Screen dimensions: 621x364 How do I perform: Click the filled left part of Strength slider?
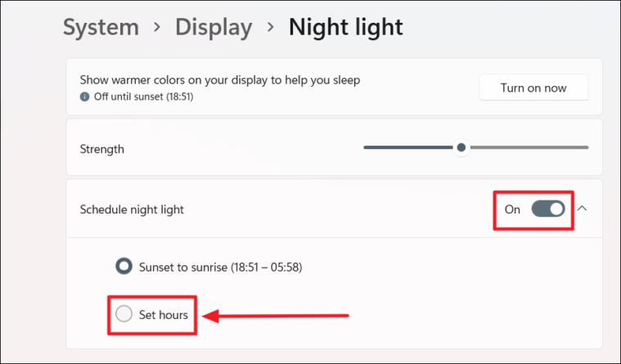click(408, 147)
